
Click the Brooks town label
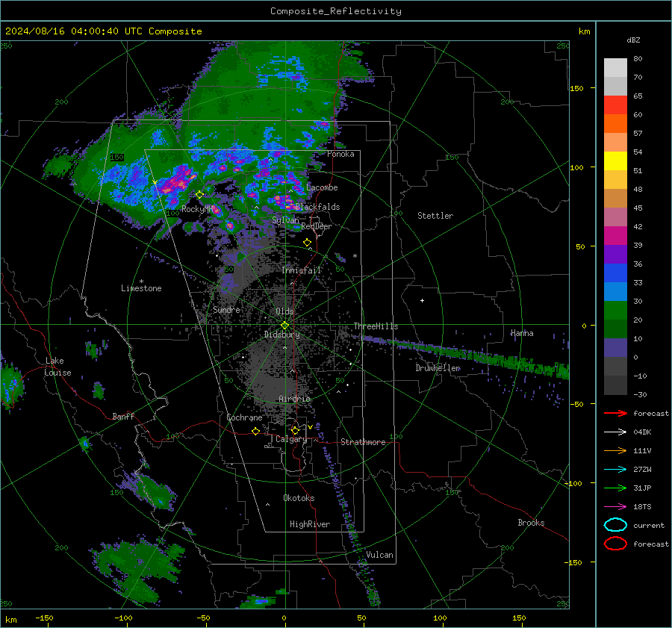pos(531,523)
